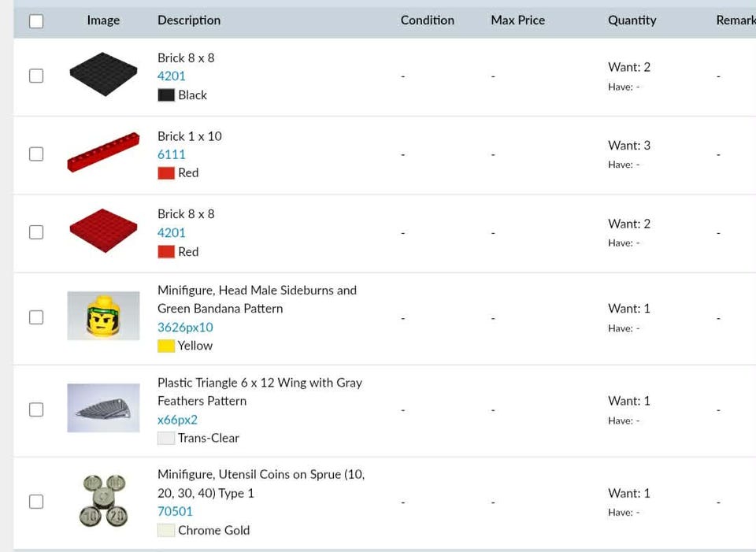The width and height of the screenshot is (756, 552).
Task: View the gray feathers wing image
Action: tap(103, 408)
